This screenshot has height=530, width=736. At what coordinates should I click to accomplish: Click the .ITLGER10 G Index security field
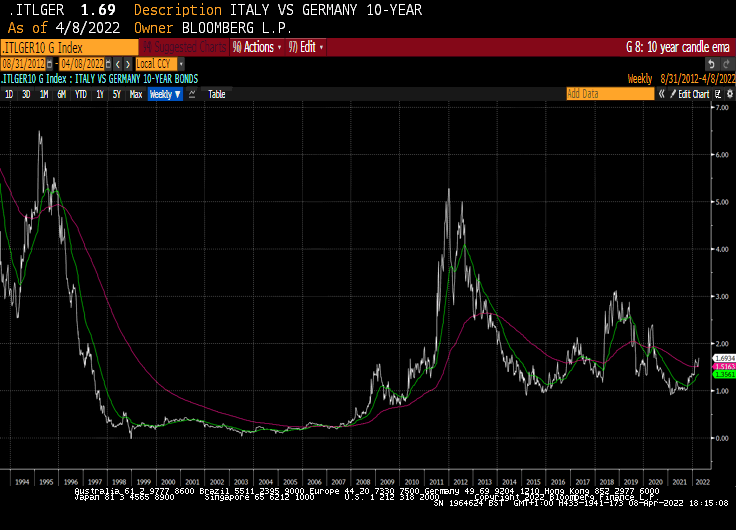69,47
